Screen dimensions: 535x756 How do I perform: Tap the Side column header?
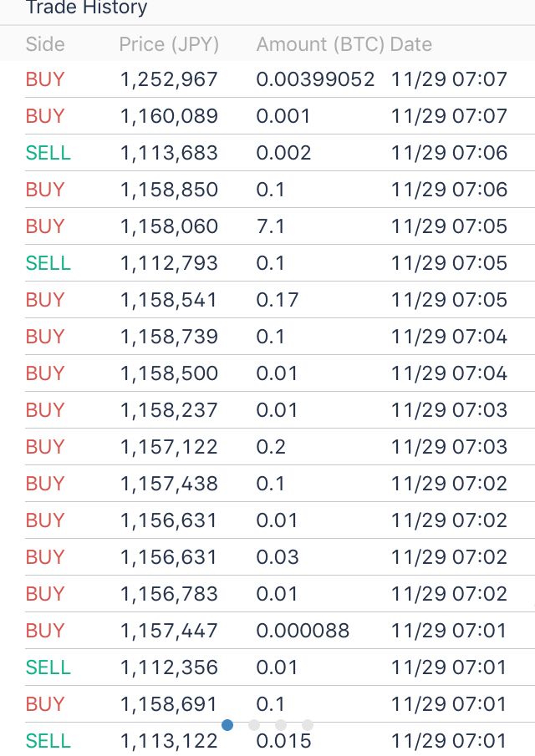pos(45,44)
